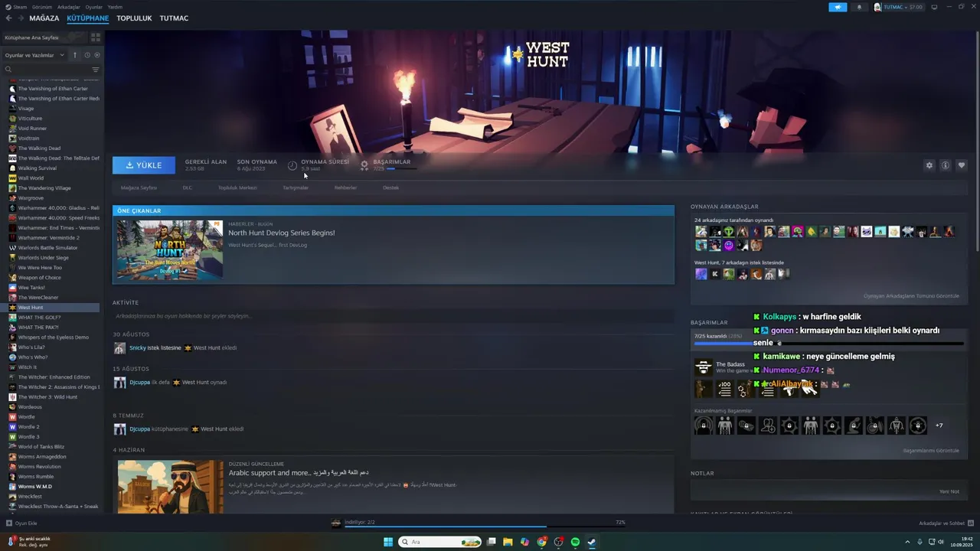Open the Oyunlar menu
Viewport: 980px width, 551px height.
click(x=93, y=7)
